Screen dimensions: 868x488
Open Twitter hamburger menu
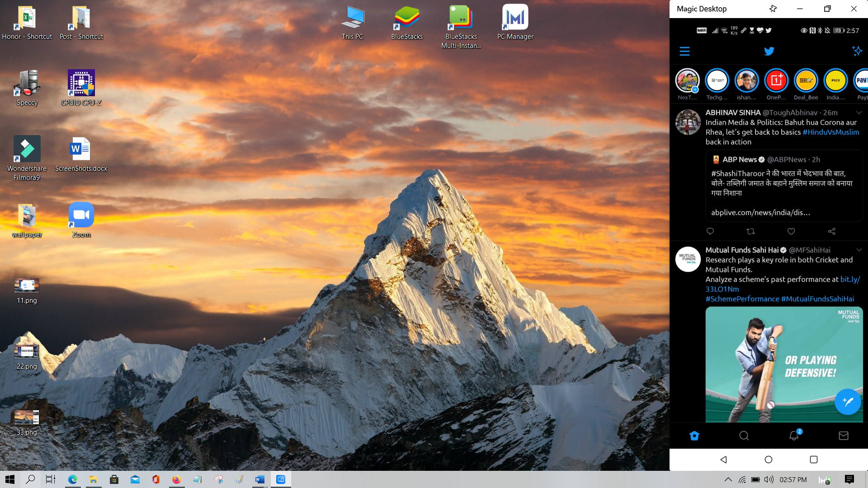coord(684,51)
